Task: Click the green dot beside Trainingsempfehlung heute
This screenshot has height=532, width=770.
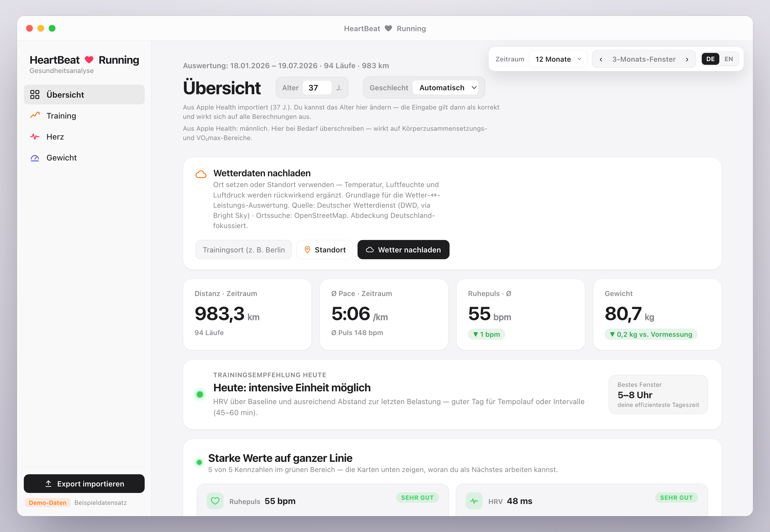Action: pos(200,394)
